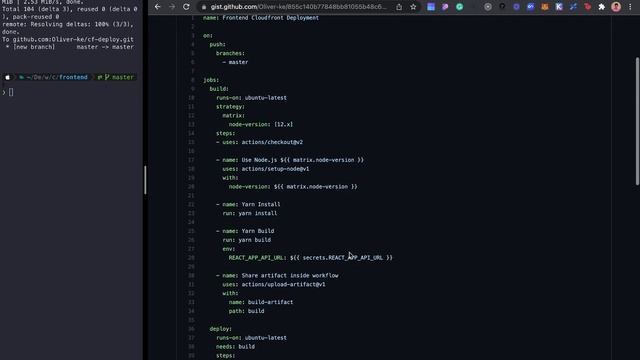Click the blue diagonal tool extension icon
The image size is (640, 360).
coord(573,7)
